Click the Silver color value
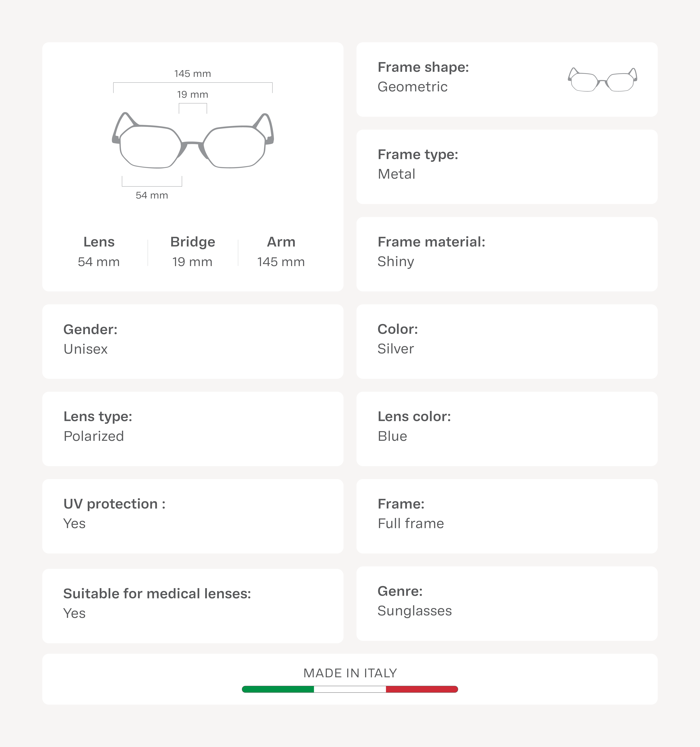 coord(396,349)
